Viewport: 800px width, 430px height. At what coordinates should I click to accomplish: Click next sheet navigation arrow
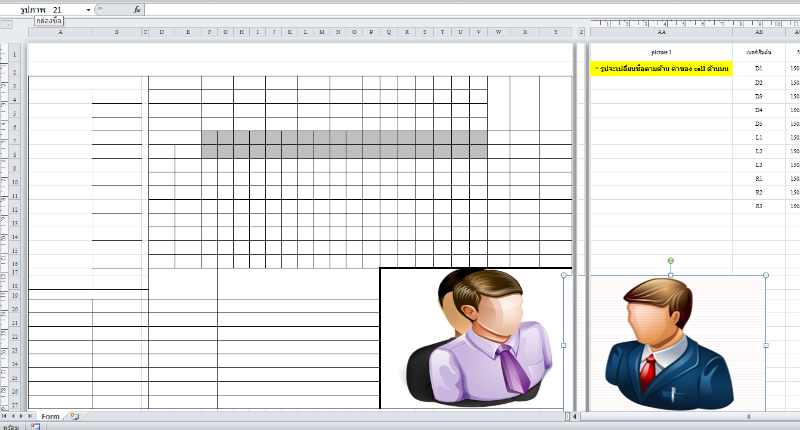[21, 416]
